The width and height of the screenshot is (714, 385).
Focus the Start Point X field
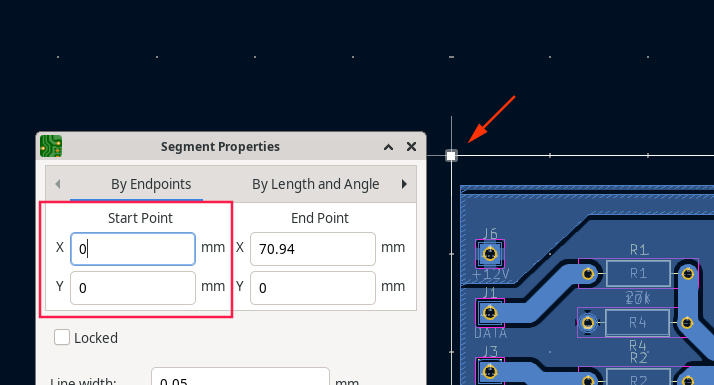pyautogui.click(x=133, y=249)
